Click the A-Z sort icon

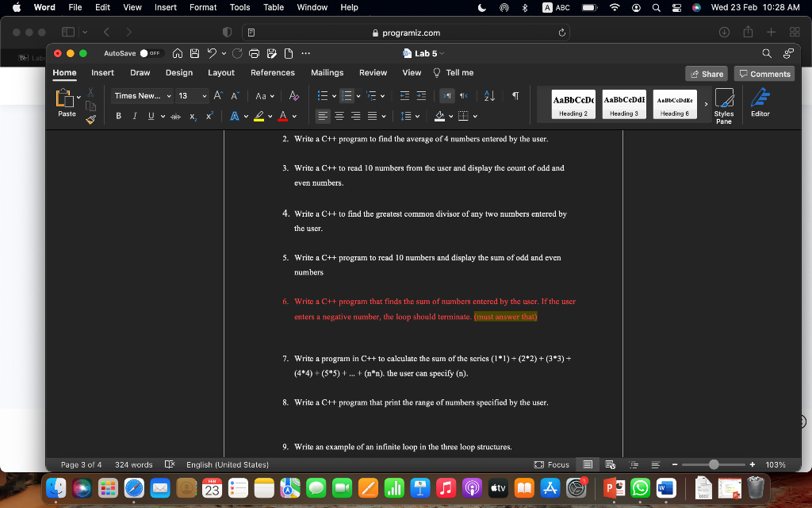tap(488, 94)
